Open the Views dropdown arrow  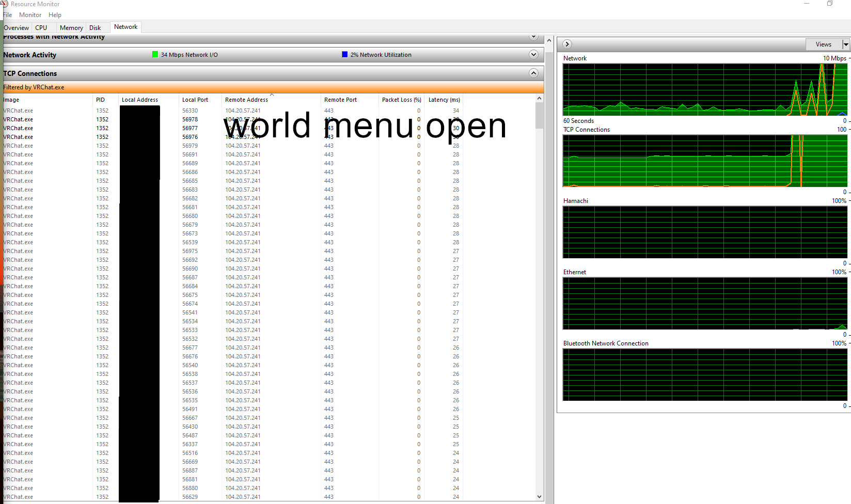(x=846, y=44)
